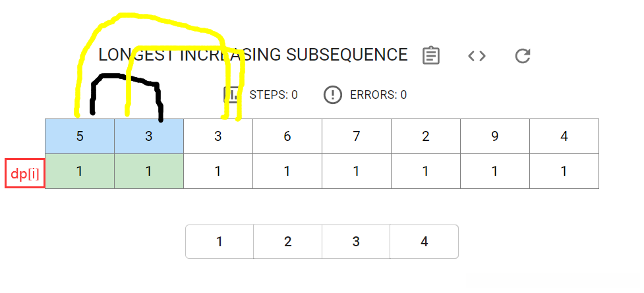Click the red dp[i] row label
Viewport: 644px width, 293px height.
click(25, 173)
